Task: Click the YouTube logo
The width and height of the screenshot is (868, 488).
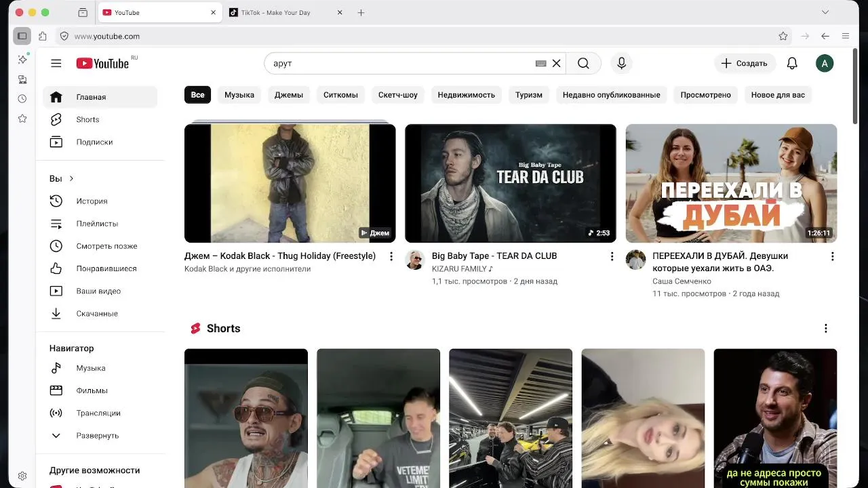Action: [102, 63]
